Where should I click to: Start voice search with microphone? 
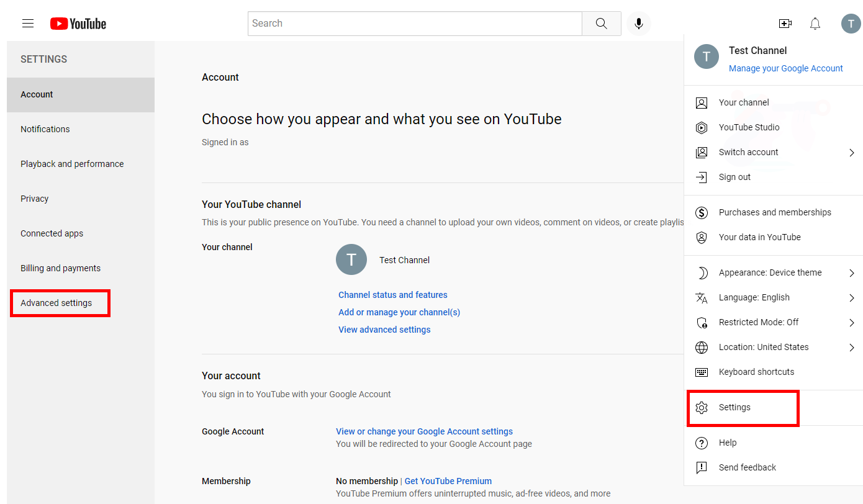[x=638, y=24]
